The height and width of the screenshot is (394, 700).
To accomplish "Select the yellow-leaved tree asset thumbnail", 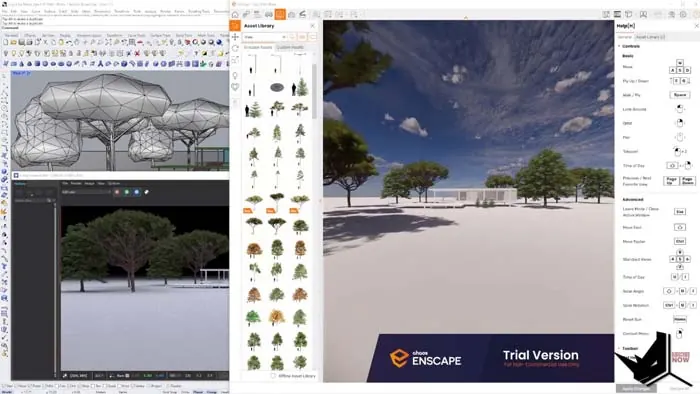I will (276, 317).
